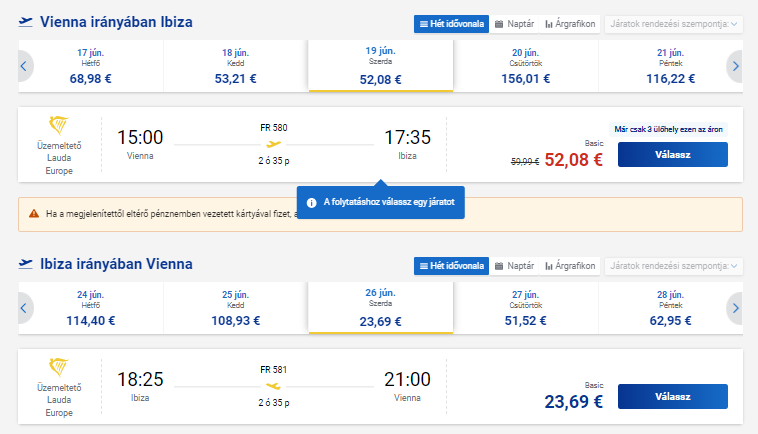Select 21 jún. Péntek for 116,22 €

[x=671, y=66]
